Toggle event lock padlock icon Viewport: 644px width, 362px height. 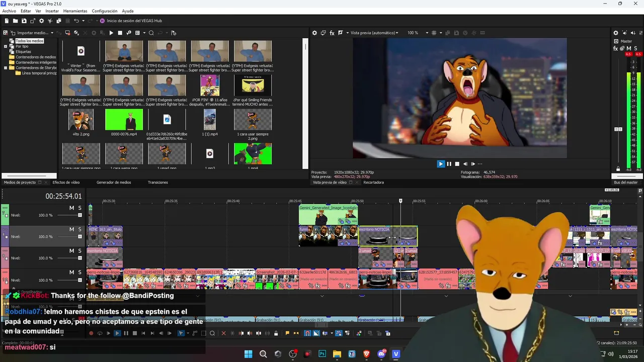click(x=276, y=333)
